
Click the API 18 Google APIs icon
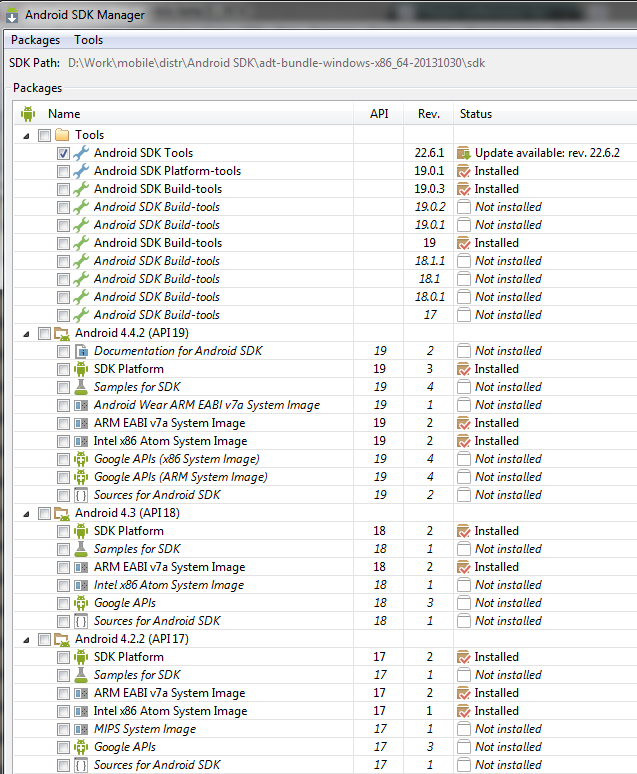pos(81,603)
